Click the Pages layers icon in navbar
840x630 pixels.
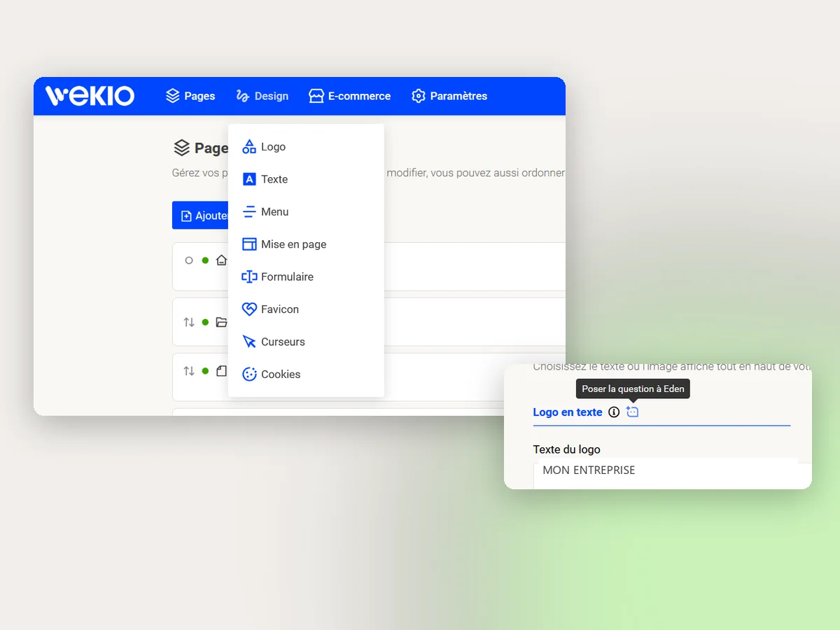click(173, 96)
